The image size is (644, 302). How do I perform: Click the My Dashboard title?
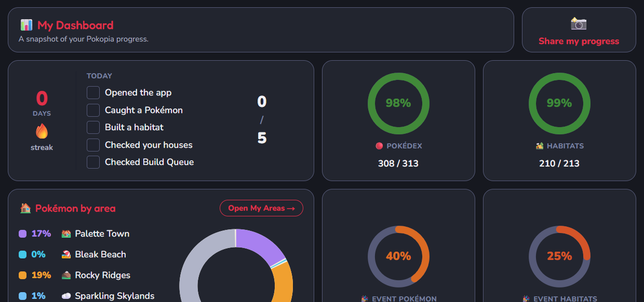tap(75, 25)
